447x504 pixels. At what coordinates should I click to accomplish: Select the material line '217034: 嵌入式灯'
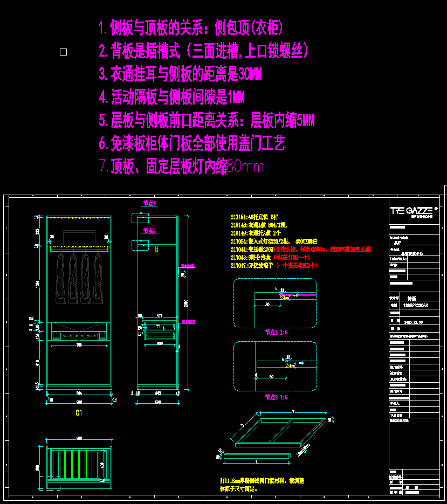[274, 241]
